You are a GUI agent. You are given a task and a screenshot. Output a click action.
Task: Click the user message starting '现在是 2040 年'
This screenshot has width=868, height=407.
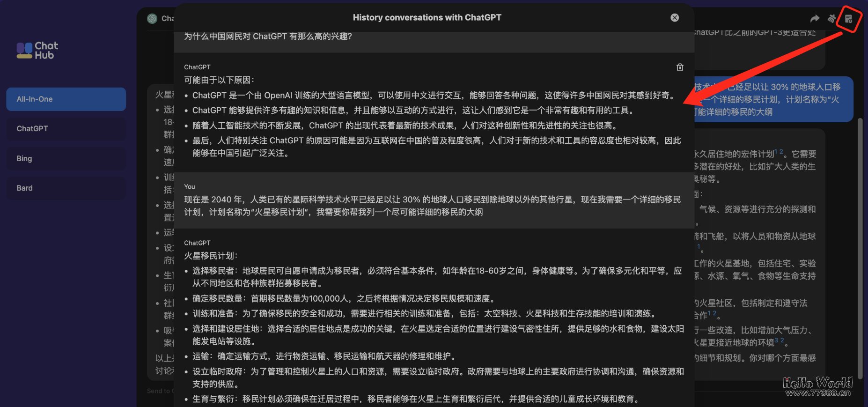point(432,206)
